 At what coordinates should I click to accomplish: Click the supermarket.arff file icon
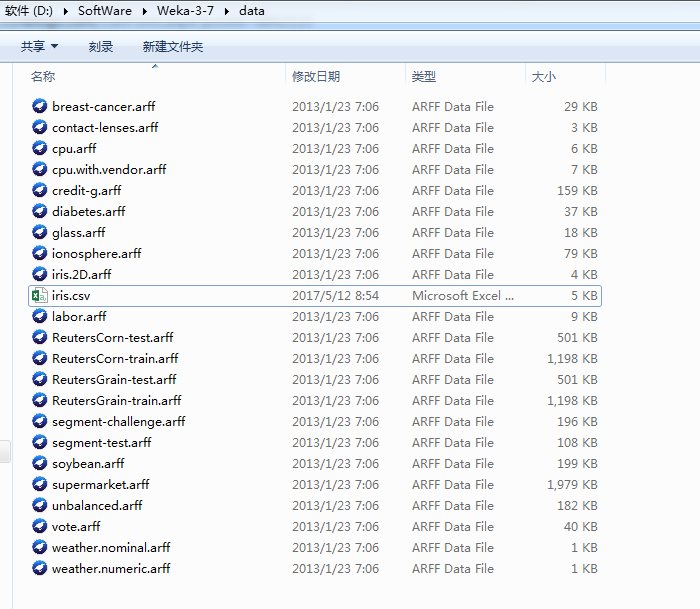(40, 484)
